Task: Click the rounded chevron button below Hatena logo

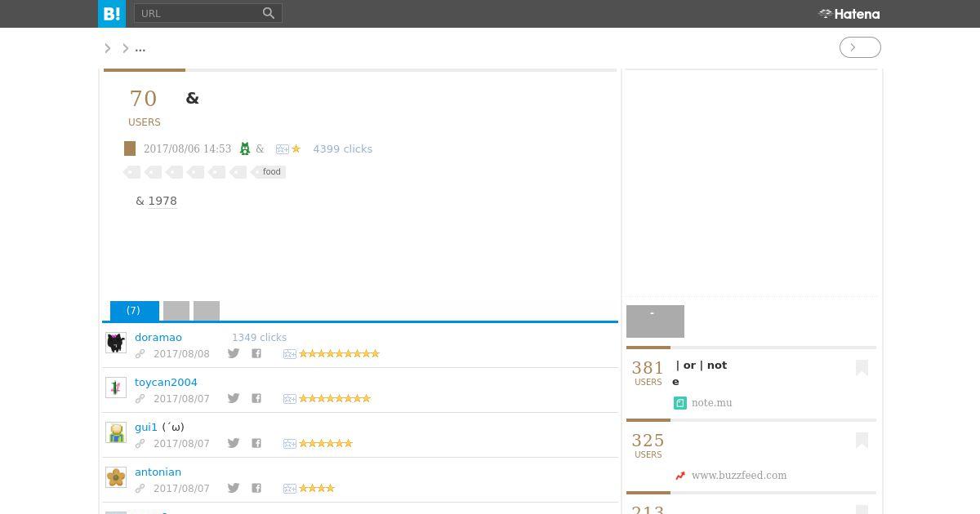Action: pyautogui.click(x=860, y=47)
